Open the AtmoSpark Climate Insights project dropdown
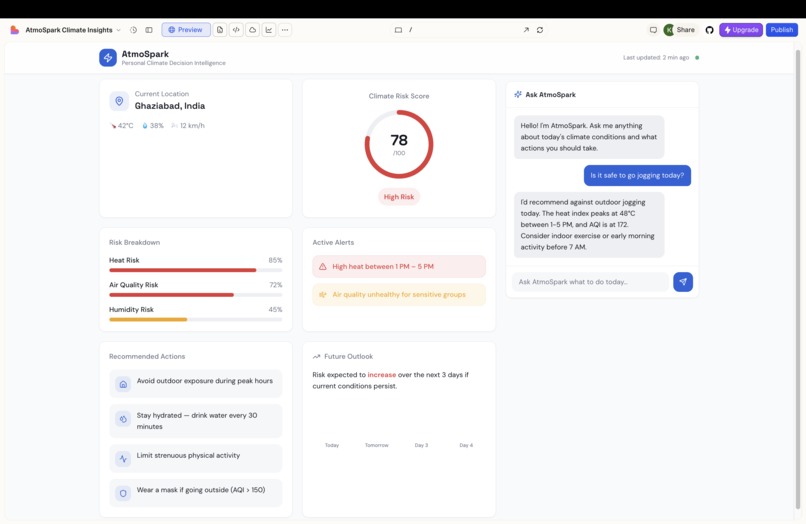This screenshot has width=806, height=524. coord(73,30)
